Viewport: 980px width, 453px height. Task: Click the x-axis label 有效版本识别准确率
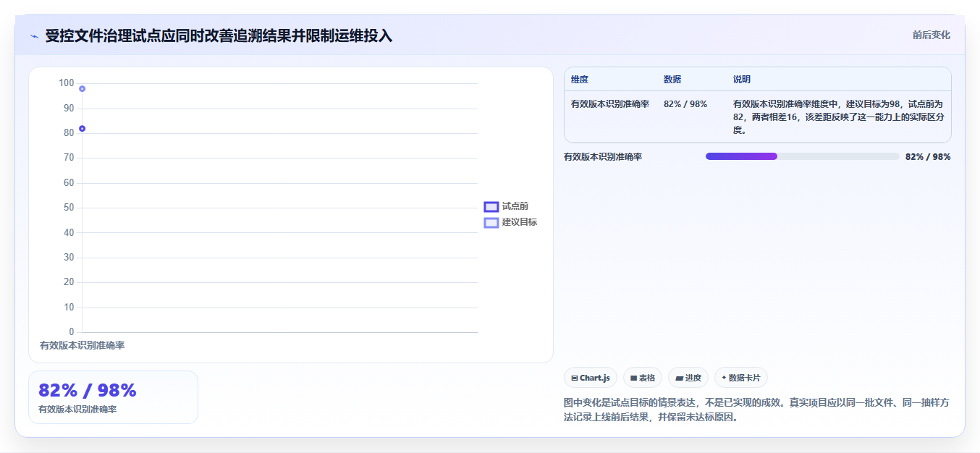coord(83,346)
